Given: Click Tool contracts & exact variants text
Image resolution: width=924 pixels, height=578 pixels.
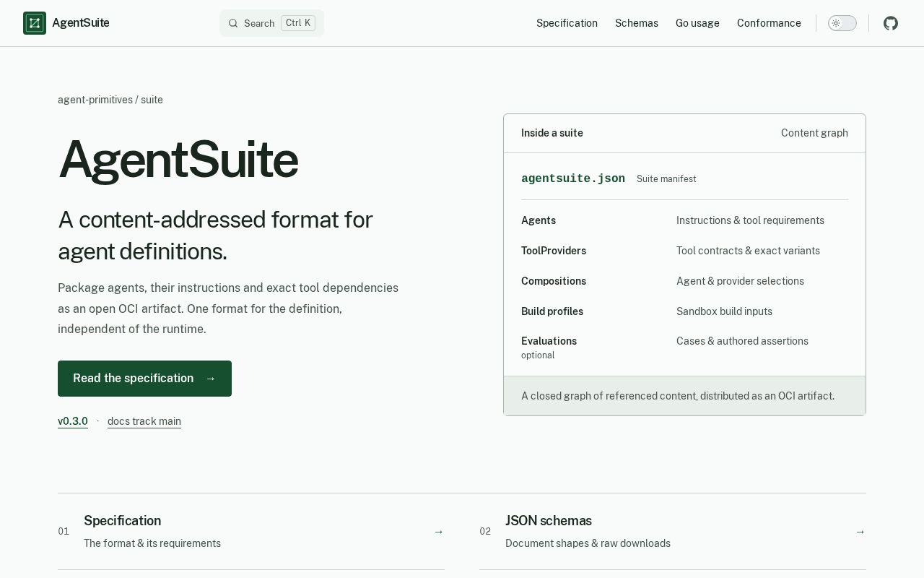Looking at the screenshot, I should pyautogui.click(x=748, y=251).
